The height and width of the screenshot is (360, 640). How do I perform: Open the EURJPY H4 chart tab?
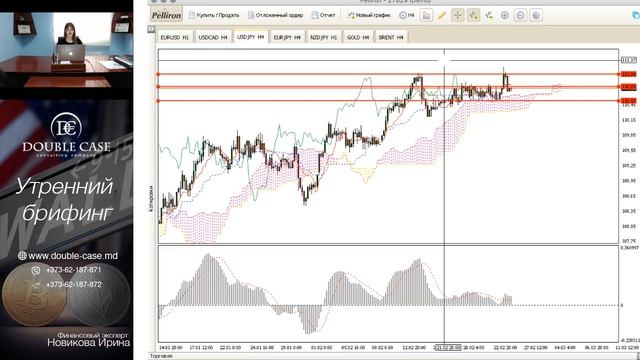[x=287, y=37]
